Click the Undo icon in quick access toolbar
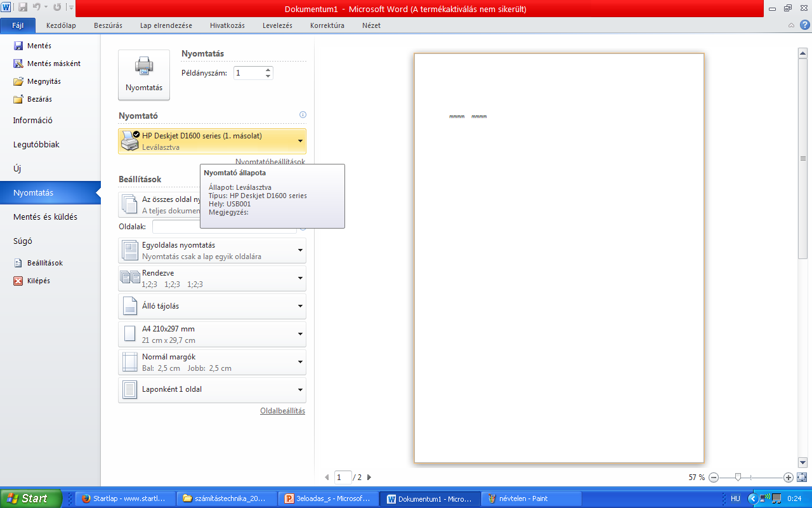Image resolution: width=812 pixels, height=508 pixels. [37, 8]
